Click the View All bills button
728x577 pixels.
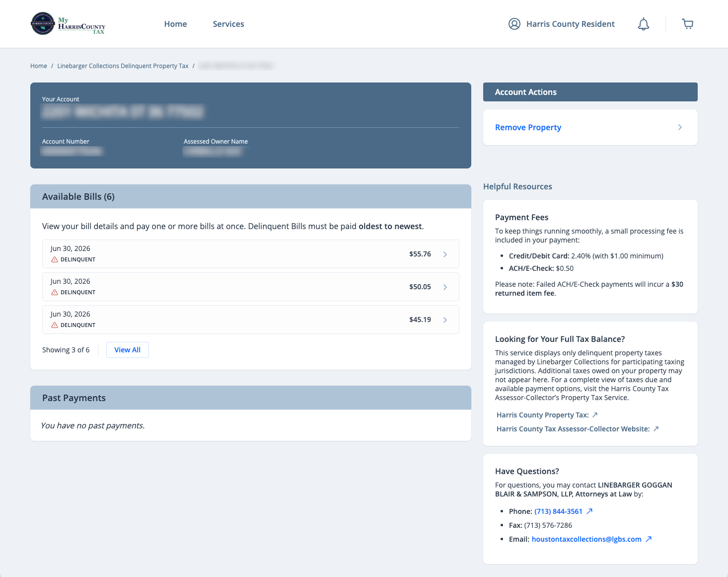click(x=128, y=350)
